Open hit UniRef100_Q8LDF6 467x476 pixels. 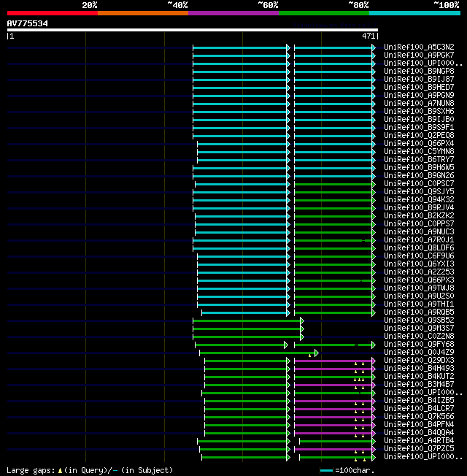click(419, 247)
